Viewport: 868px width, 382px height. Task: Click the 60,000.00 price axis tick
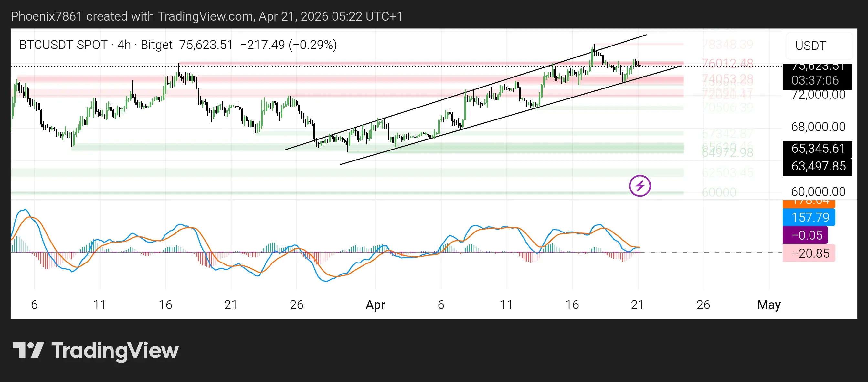818,192
